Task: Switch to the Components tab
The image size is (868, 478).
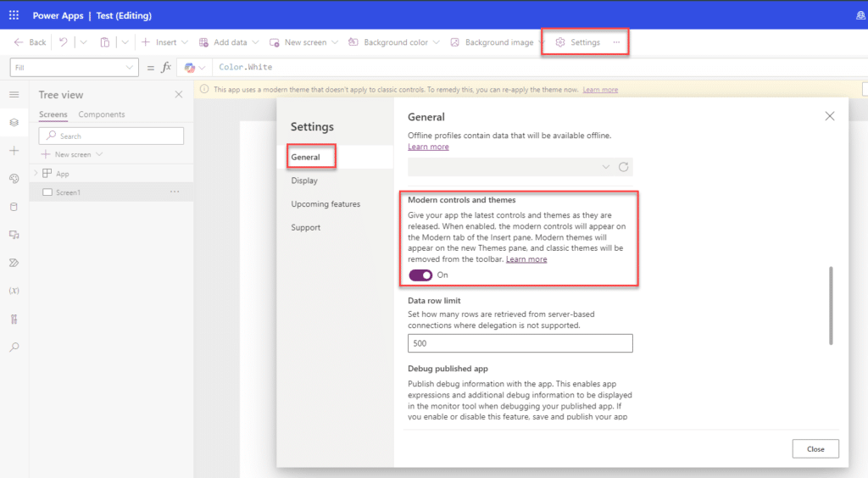Action: coord(102,114)
